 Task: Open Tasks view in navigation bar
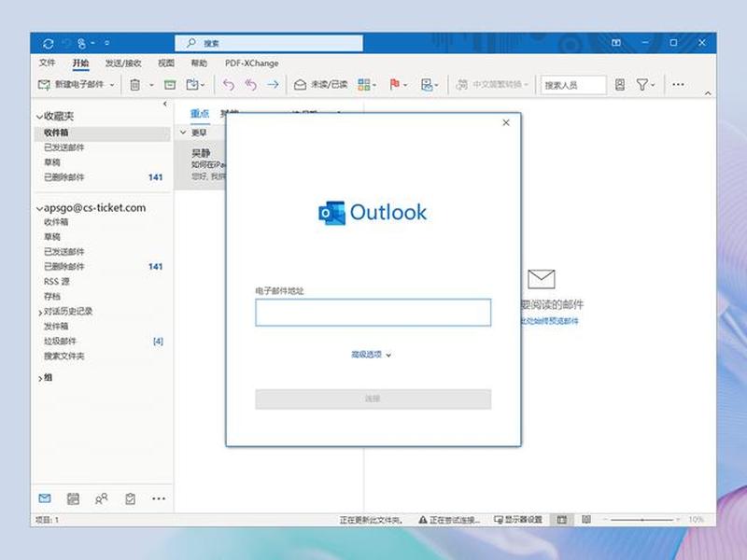click(x=130, y=498)
